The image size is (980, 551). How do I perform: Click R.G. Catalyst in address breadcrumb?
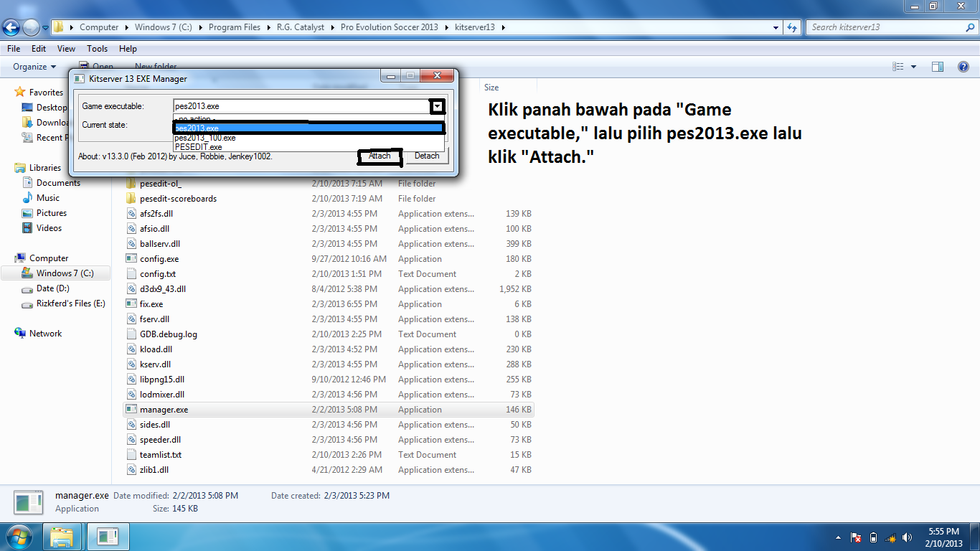pyautogui.click(x=301, y=27)
